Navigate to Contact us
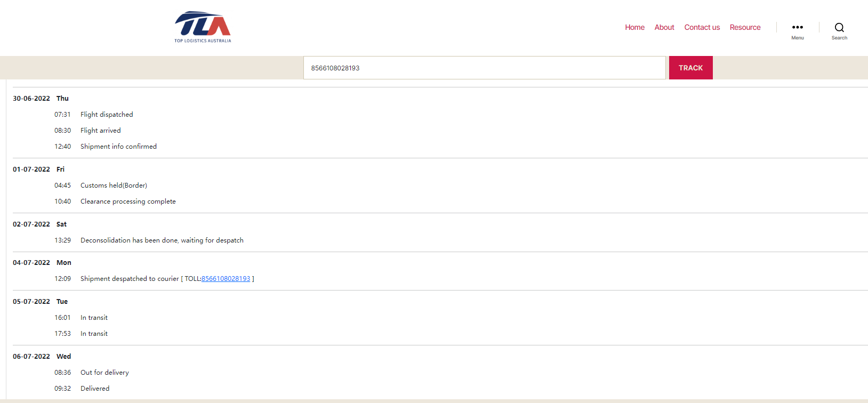 tap(702, 27)
